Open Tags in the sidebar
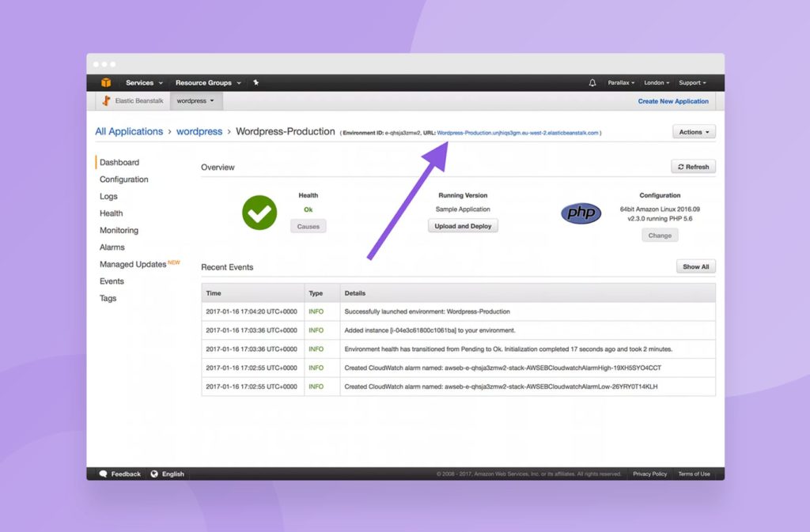This screenshot has width=810, height=532. pos(108,298)
